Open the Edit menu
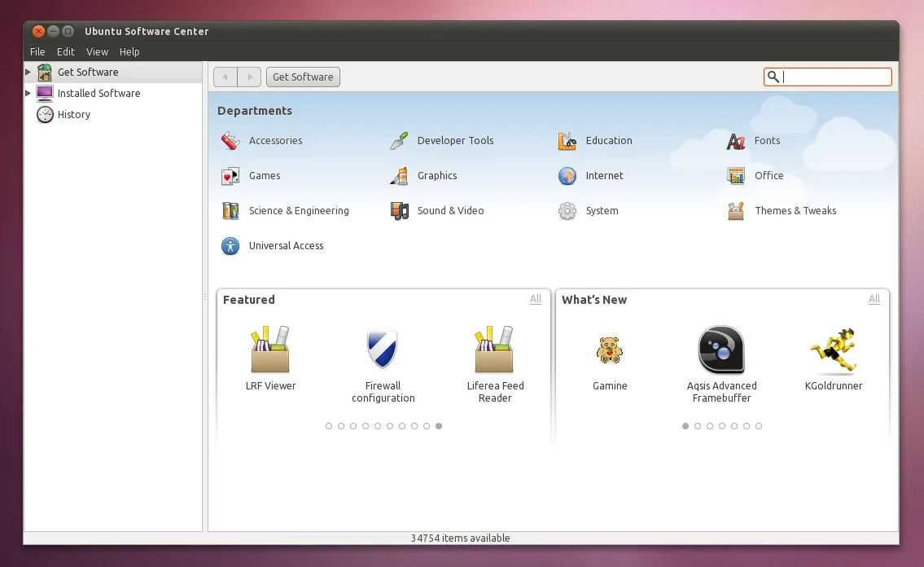This screenshot has width=924, height=567. [x=65, y=52]
